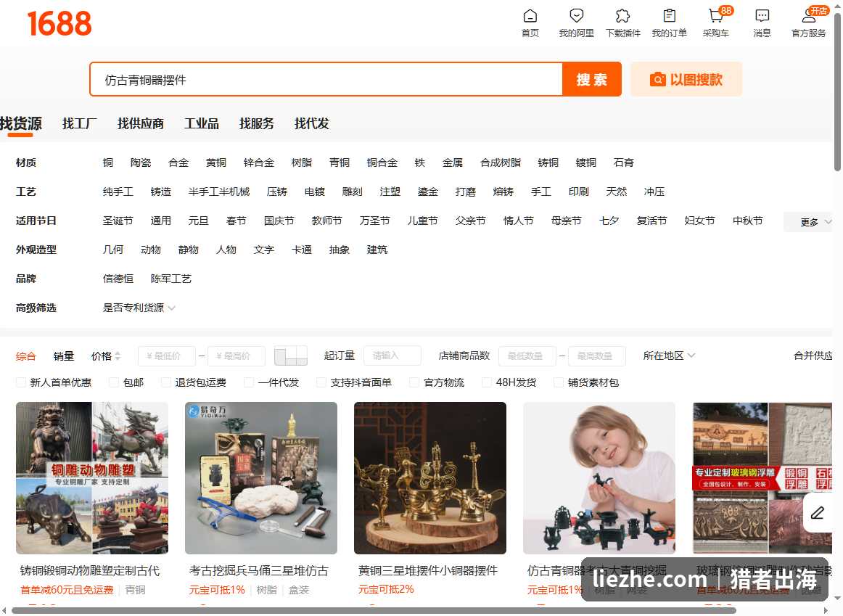843x616 pixels.
Task: Switch to 找服务 tab
Action: point(256,123)
